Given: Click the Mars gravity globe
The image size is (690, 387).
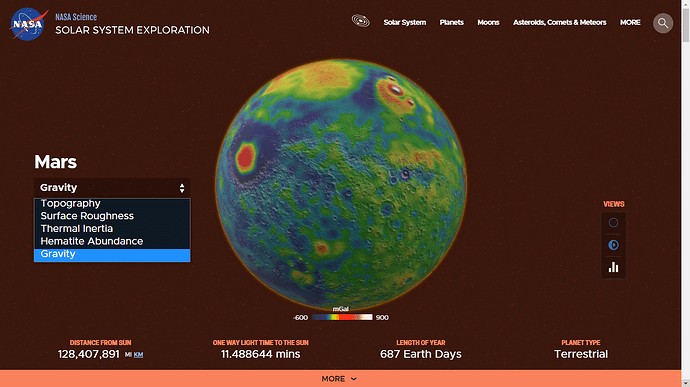Looking at the screenshot, I should [341, 184].
